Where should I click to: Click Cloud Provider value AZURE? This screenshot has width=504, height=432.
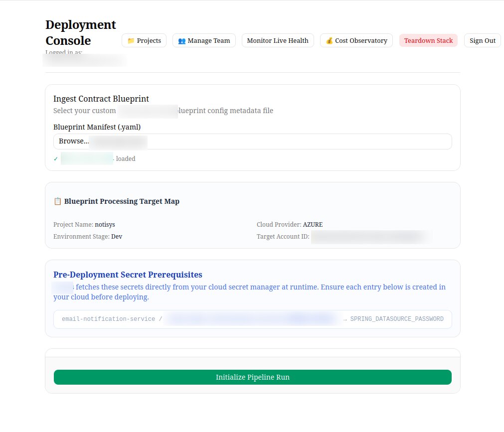point(313,225)
